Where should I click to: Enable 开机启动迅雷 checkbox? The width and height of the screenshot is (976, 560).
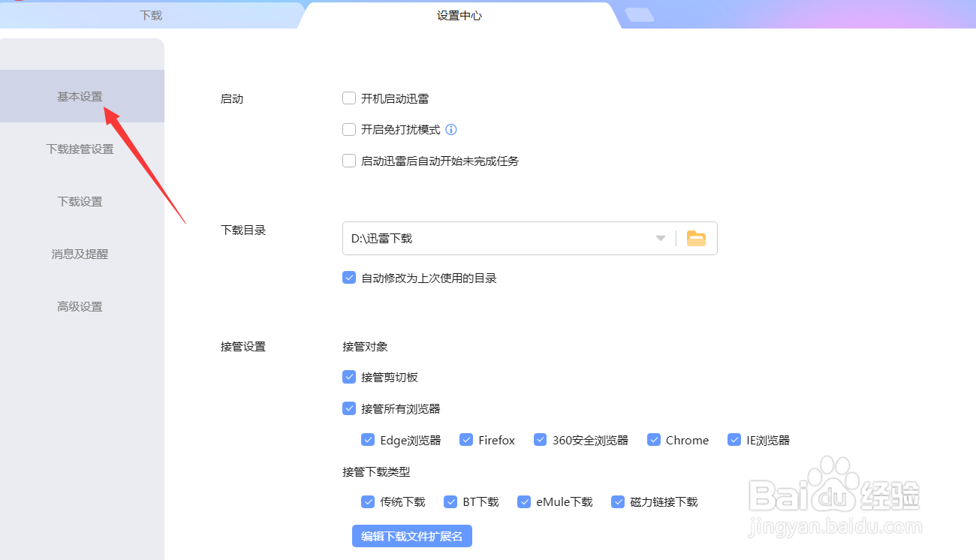tap(348, 98)
